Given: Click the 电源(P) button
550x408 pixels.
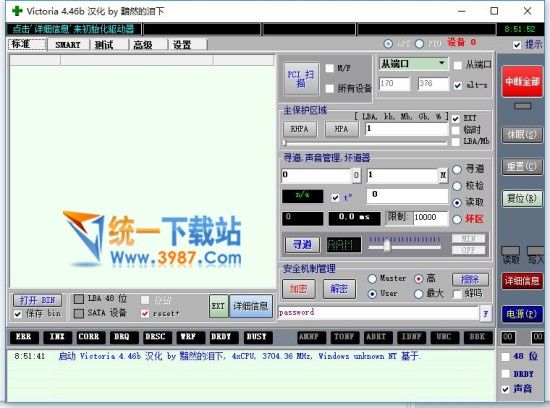Looking at the screenshot, I should tap(522, 314).
